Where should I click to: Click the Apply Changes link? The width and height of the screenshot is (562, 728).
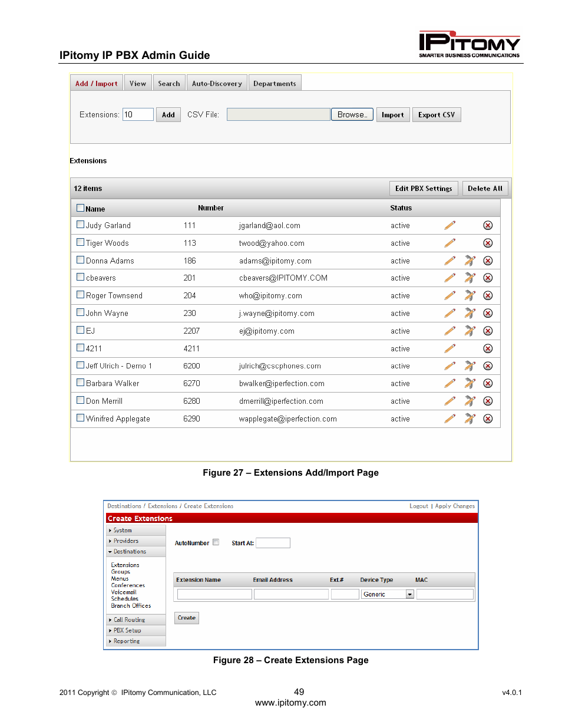(455, 506)
